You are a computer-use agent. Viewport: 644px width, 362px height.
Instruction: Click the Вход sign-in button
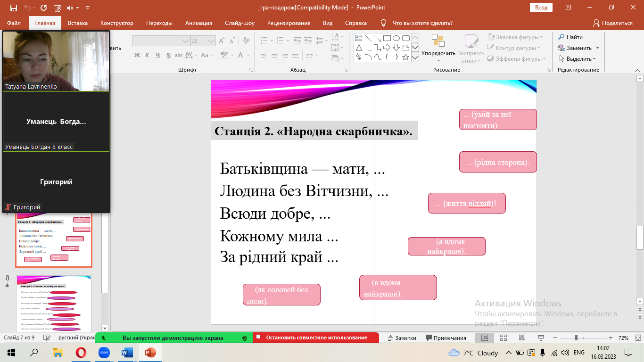pyautogui.click(x=541, y=8)
